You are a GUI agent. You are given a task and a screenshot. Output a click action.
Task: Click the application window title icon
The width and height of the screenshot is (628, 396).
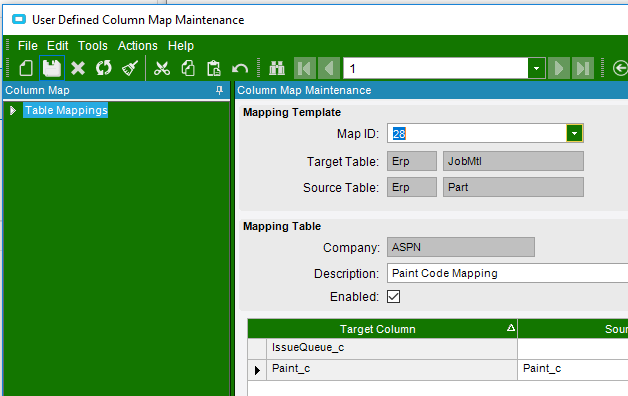pos(19,19)
